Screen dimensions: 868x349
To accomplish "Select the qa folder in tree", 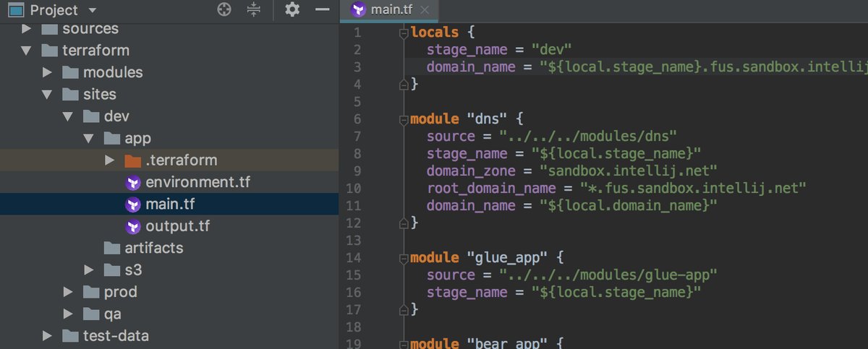I will pyautogui.click(x=112, y=314).
